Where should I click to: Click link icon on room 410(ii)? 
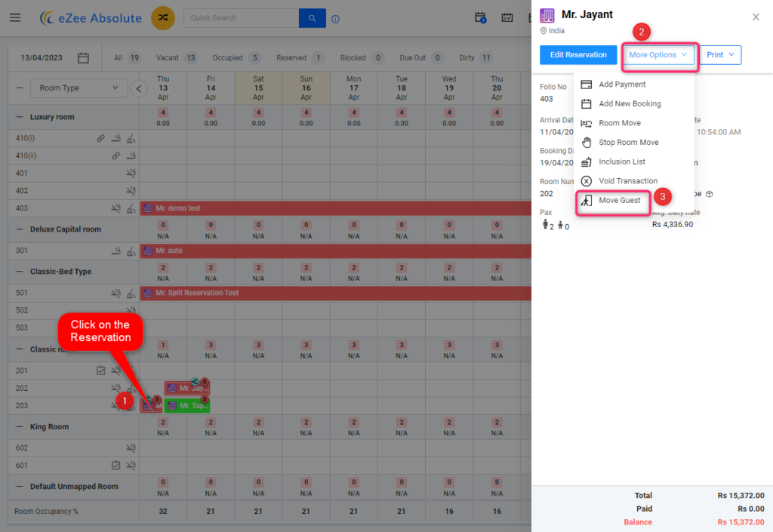(x=115, y=155)
